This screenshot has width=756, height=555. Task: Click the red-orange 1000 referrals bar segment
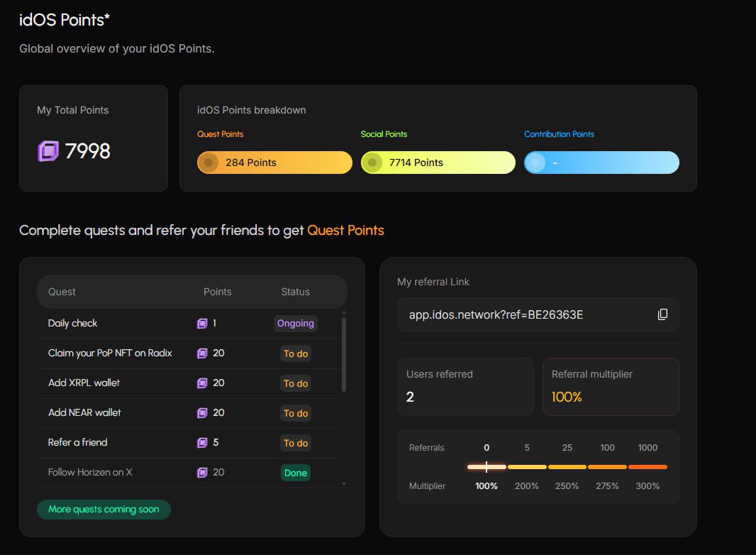pyautogui.click(x=647, y=467)
